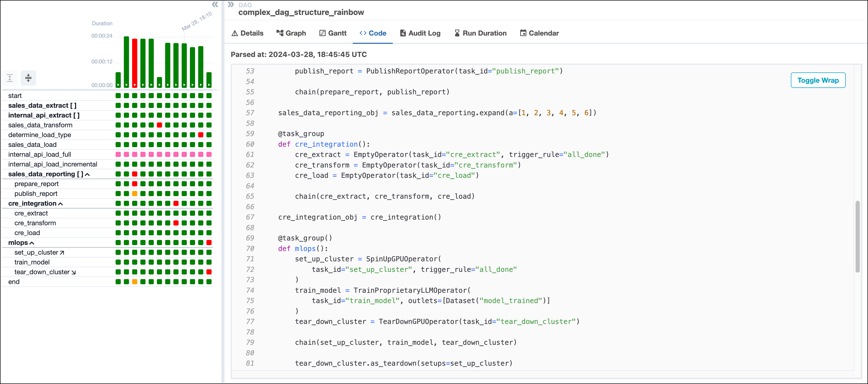Click the Gantt tab icon
Screen dimensions: 868x384
323,32
